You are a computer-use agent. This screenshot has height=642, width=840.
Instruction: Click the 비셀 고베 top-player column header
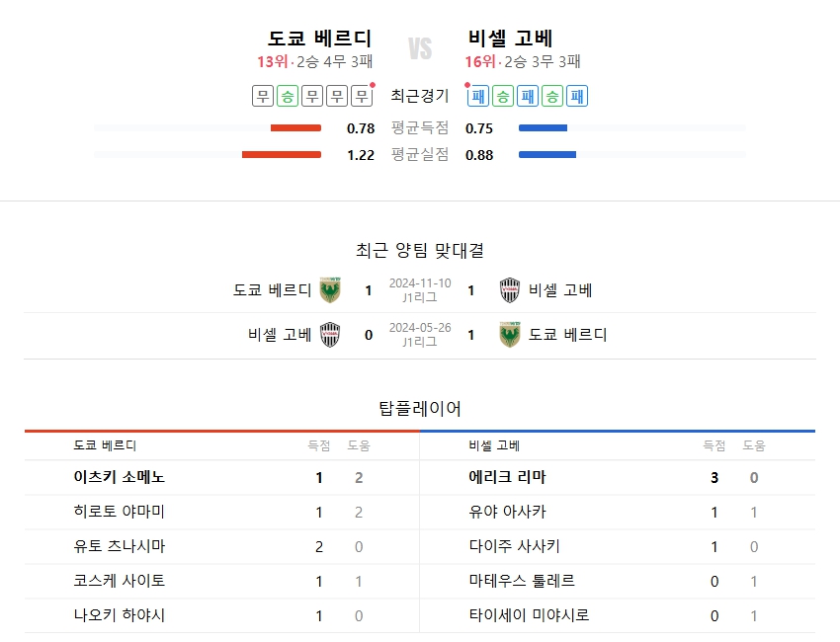tap(494, 445)
